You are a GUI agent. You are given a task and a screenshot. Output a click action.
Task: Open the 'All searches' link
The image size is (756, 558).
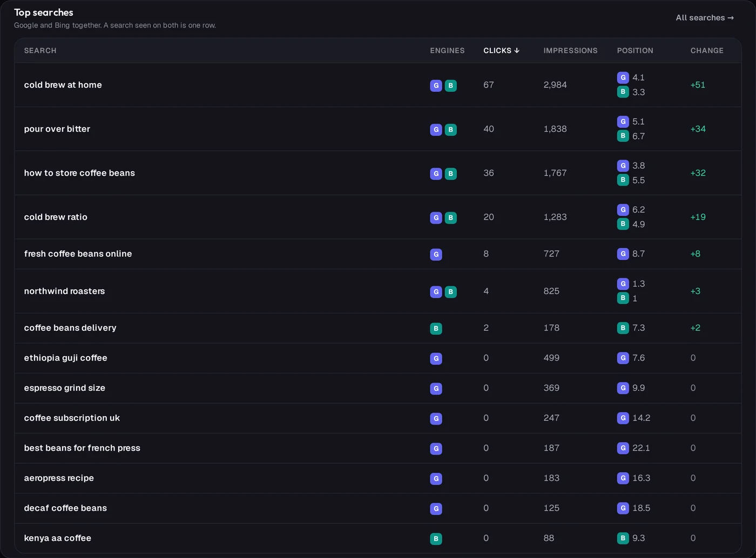[705, 18]
